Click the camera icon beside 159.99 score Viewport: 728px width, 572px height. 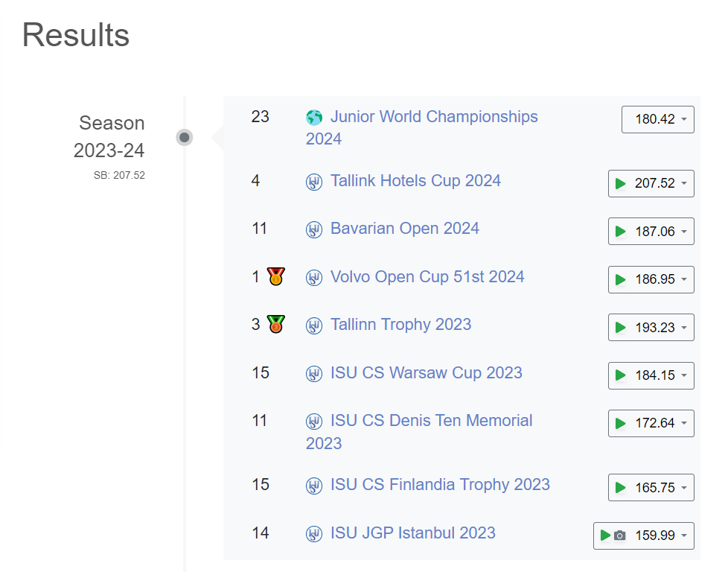[x=620, y=536]
